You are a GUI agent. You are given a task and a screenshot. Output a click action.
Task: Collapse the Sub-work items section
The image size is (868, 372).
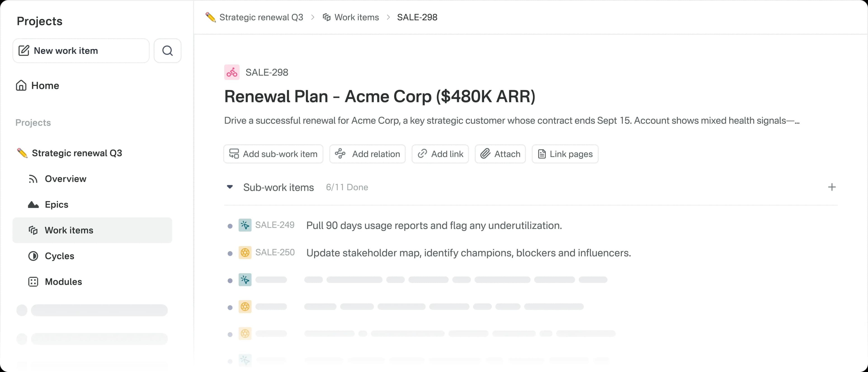[230, 187]
